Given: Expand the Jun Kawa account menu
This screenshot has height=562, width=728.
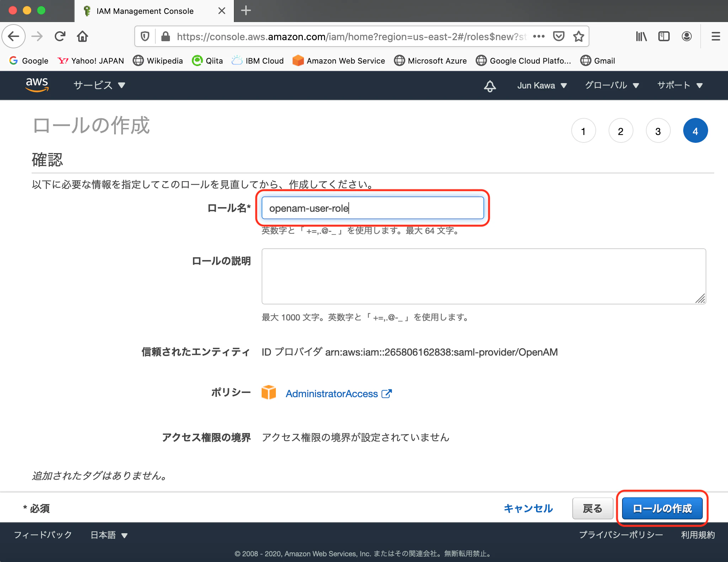Looking at the screenshot, I should [x=542, y=85].
